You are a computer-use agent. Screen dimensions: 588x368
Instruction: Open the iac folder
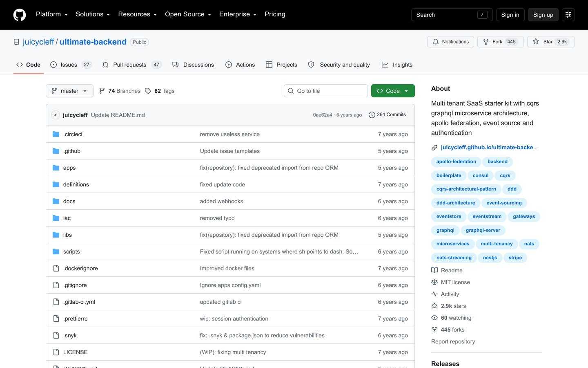[x=67, y=218]
